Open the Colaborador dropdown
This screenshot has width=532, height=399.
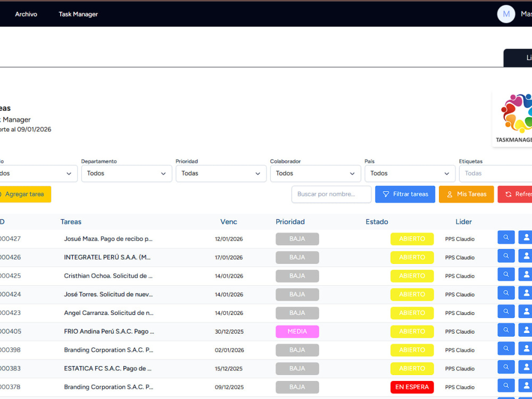315,173
